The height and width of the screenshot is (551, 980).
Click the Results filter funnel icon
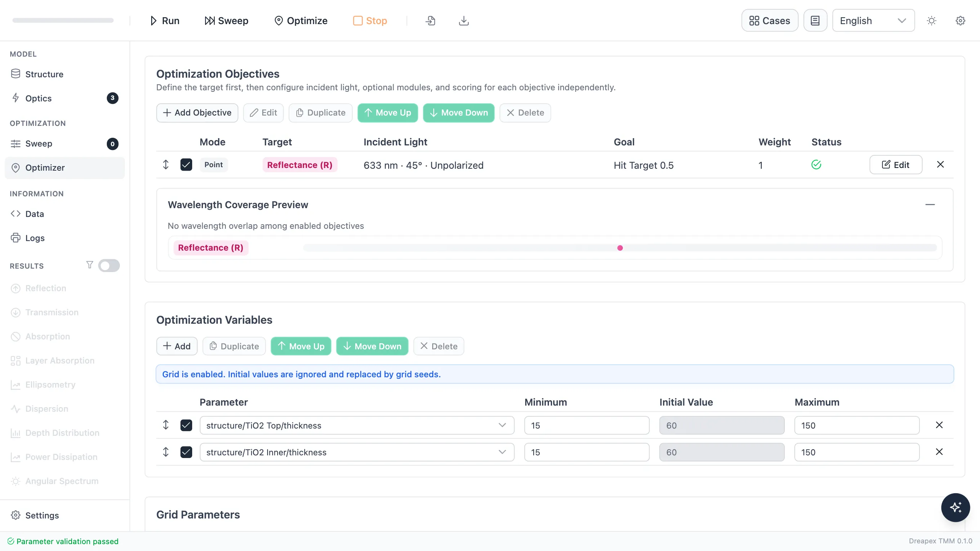tap(90, 265)
